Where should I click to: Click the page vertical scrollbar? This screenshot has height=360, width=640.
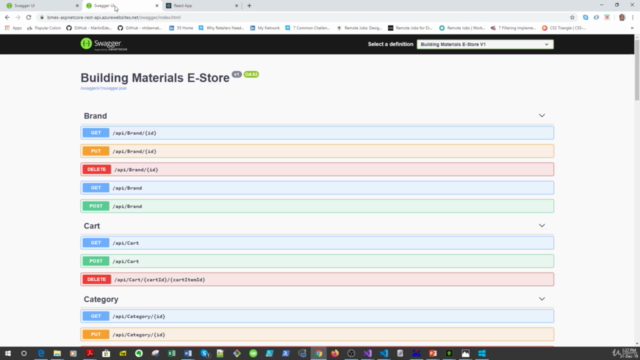(637, 69)
